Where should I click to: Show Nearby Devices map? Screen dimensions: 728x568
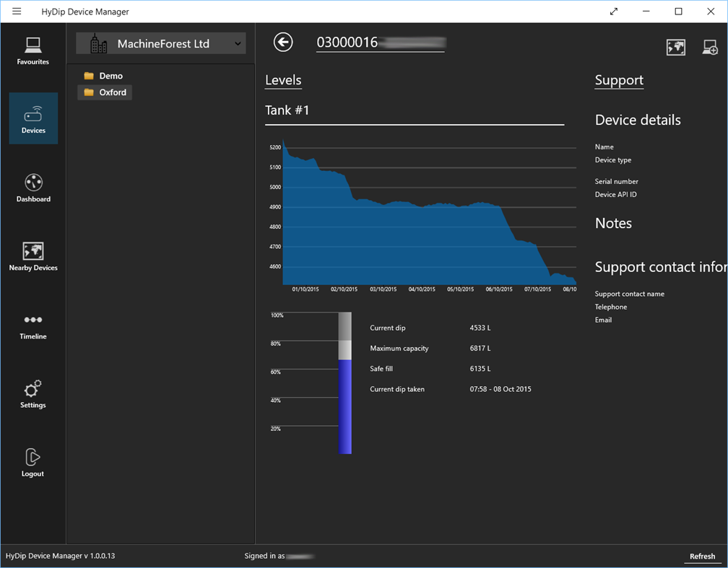coord(33,257)
